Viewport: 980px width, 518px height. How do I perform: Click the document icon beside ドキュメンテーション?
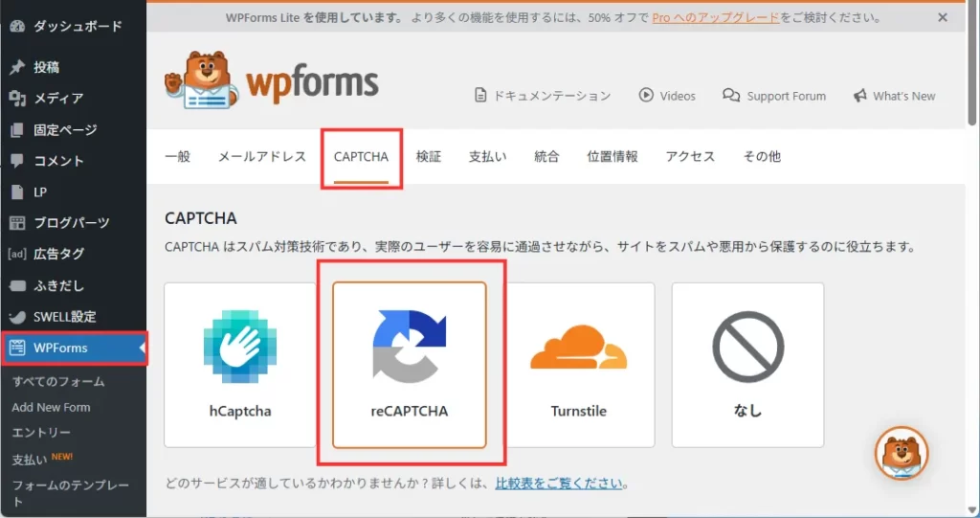[480, 96]
